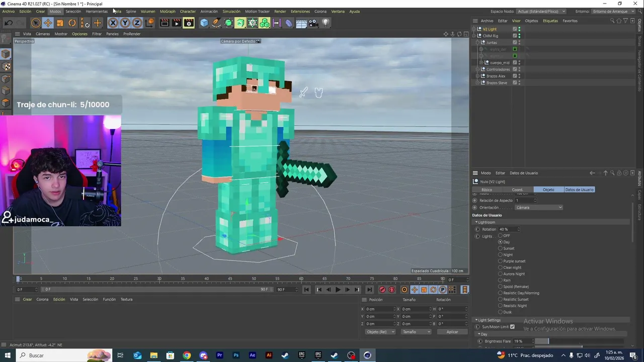This screenshot has height=362, width=644.
Task: Open the Espacio Nodo dropdown
Action: click(541, 11)
